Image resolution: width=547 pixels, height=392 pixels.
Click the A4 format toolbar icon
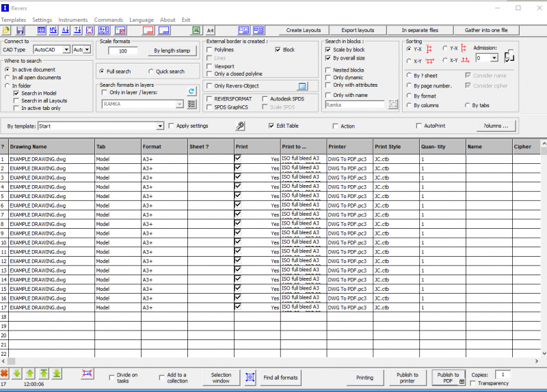[x=210, y=31]
